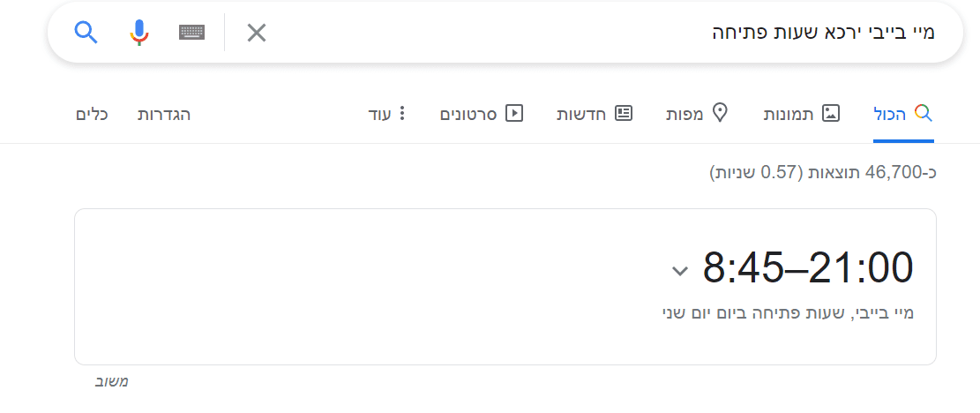Image resolution: width=980 pixels, height=413 pixels.
Task: Click the search box containing מיי בייבי ירכא
Action: pyautogui.click(x=617, y=34)
